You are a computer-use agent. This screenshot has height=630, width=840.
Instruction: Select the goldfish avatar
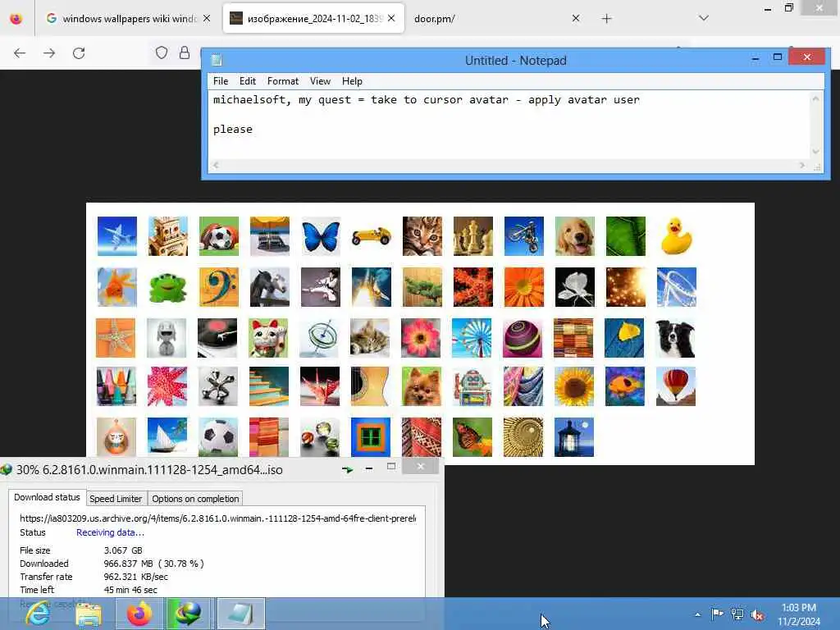117,286
